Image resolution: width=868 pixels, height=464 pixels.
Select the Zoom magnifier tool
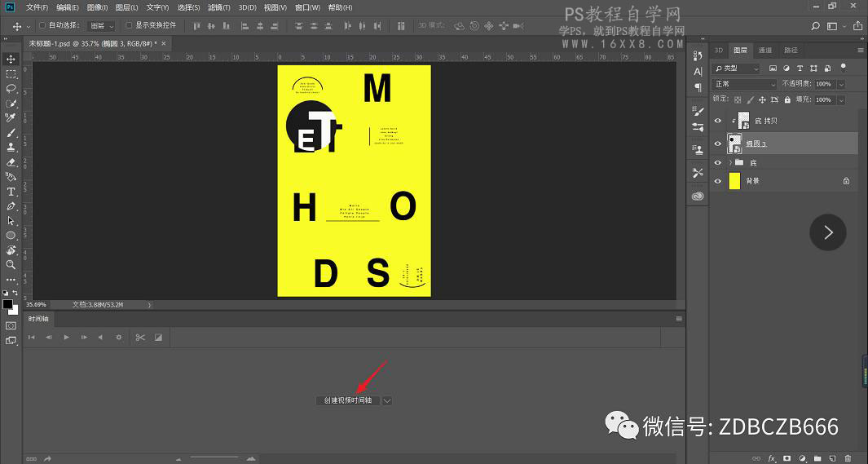[x=11, y=265]
